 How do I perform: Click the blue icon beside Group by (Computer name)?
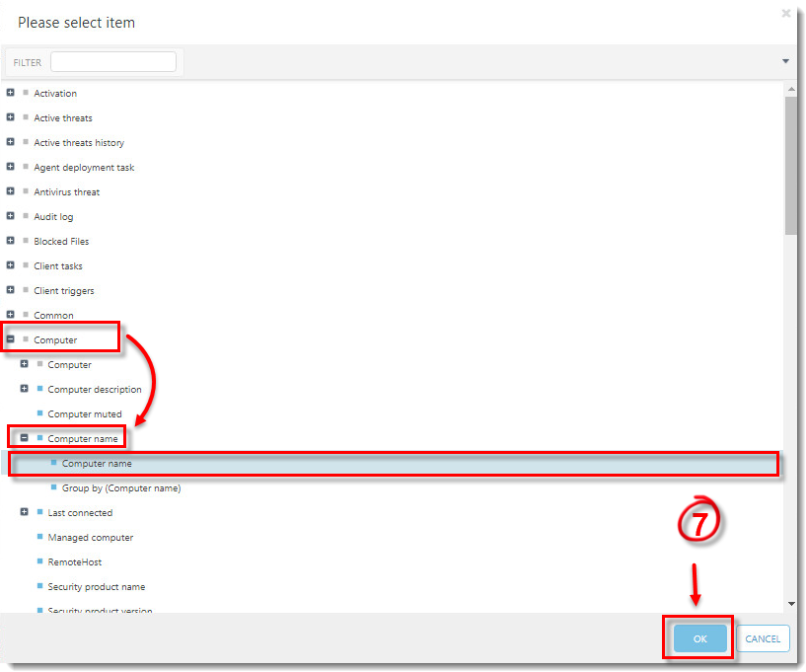click(x=53, y=486)
